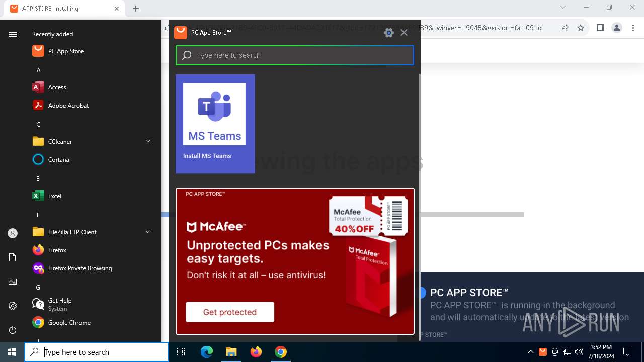
Task: Click Get protected in McAfee ad
Action: tap(230, 312)
